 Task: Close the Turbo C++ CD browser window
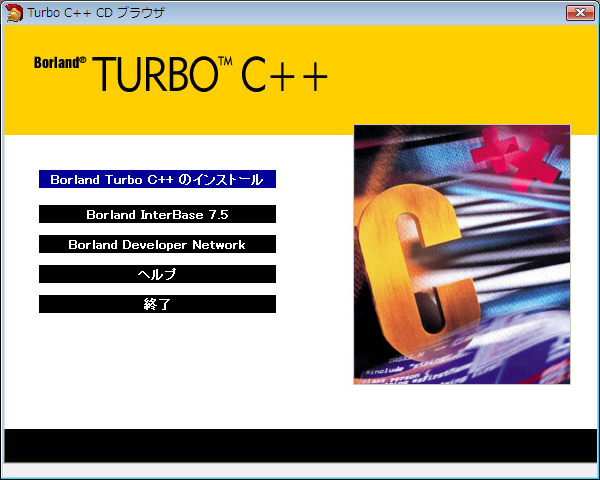(580, 13)
